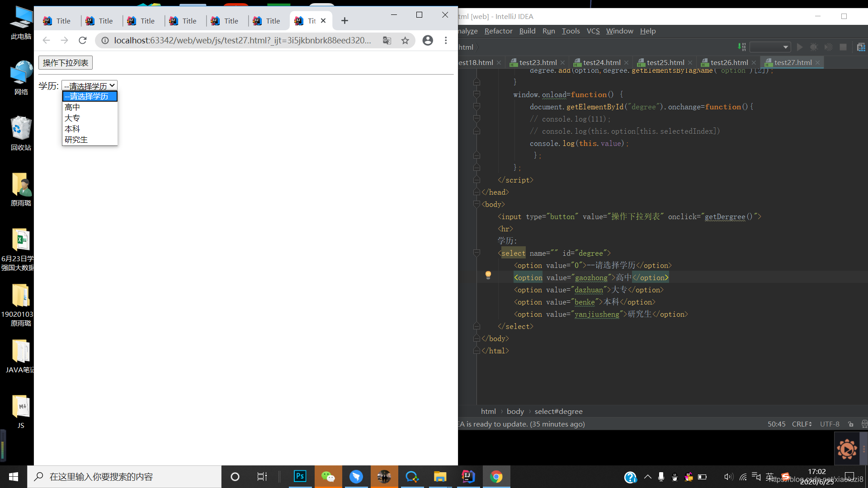Open the Refactor menu in IntelliJ
Screen dimensions: 868x488
pos(498,31)
